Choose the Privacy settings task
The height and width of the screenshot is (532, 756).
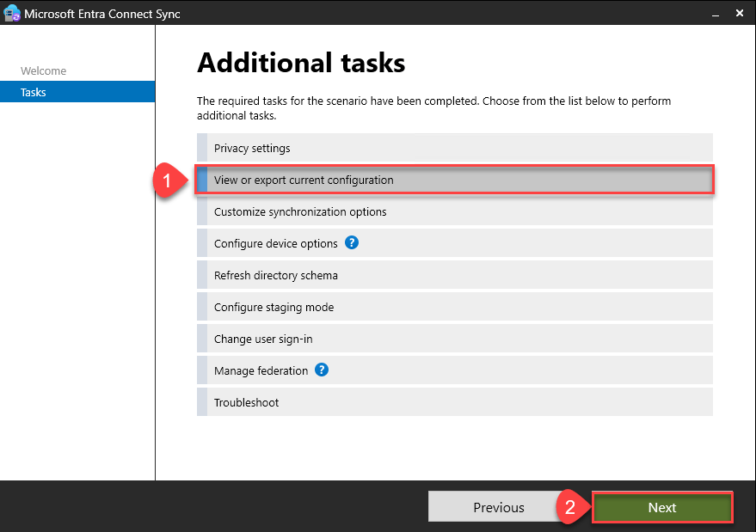coord(252,149)
